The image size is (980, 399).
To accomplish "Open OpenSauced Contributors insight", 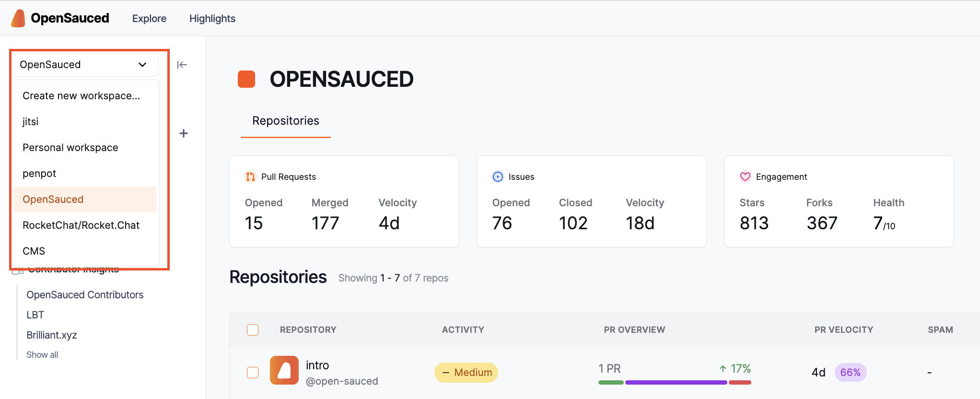I will 85,295.
